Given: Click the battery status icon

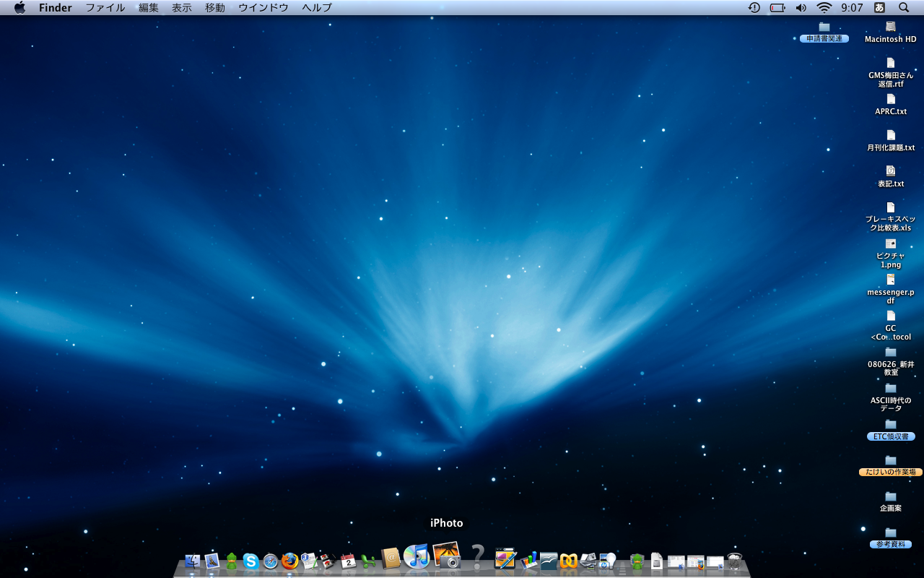Looking at the screenshot, I should [777, 7].
